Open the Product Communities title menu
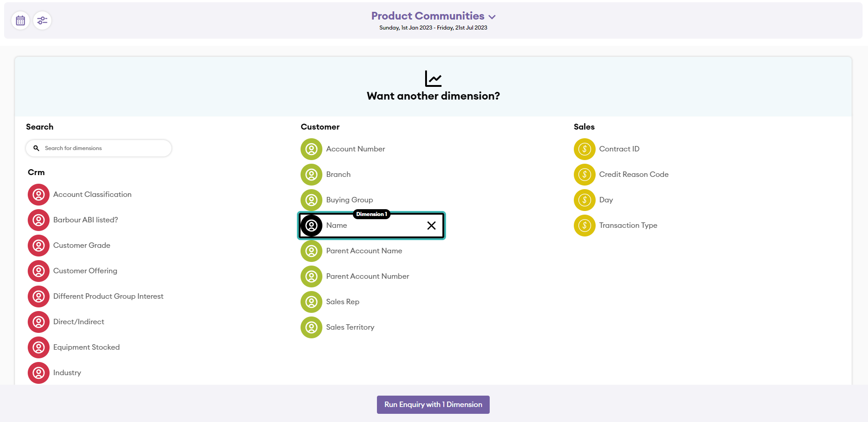 coord(427,16)
